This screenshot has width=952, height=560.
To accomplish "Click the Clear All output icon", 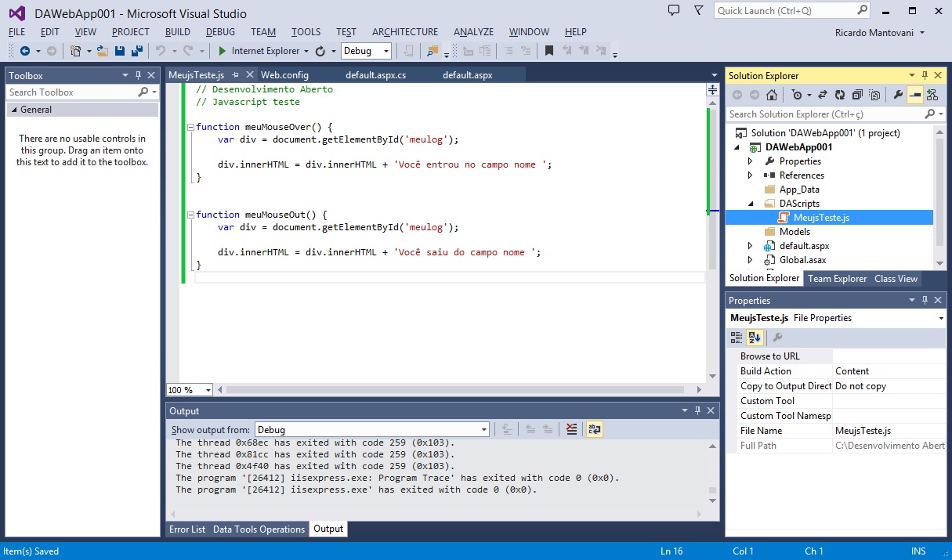I will click(x=571, y=429).
